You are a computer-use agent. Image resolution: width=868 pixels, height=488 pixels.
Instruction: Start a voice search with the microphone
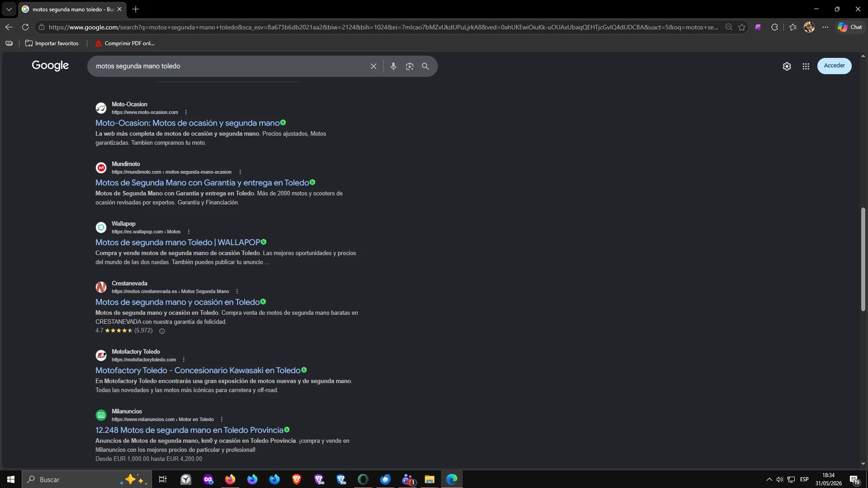393,66
